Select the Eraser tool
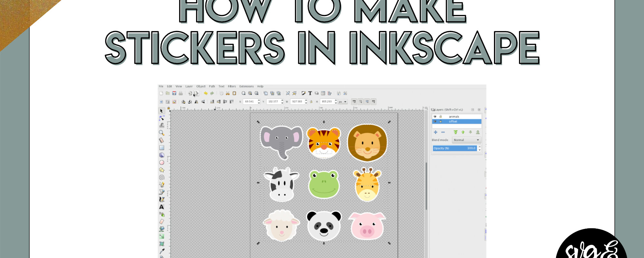This screenshot has width=644, height=258. tap(162, 222)
